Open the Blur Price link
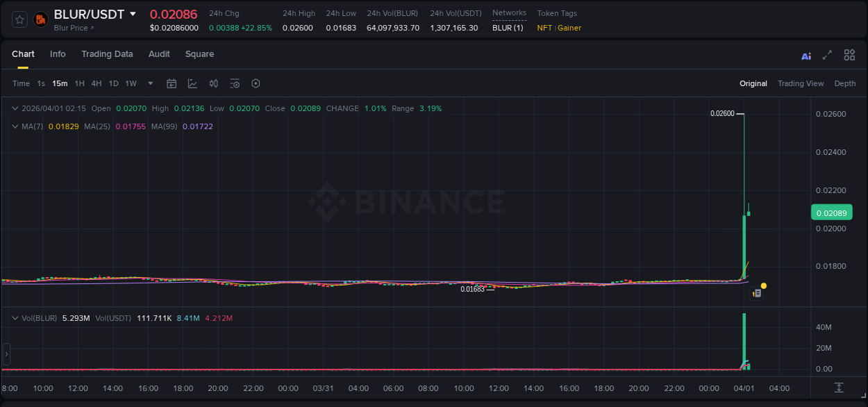Image resolution: width=868 pixels, height=407 pixels. [x=72, y=28]
